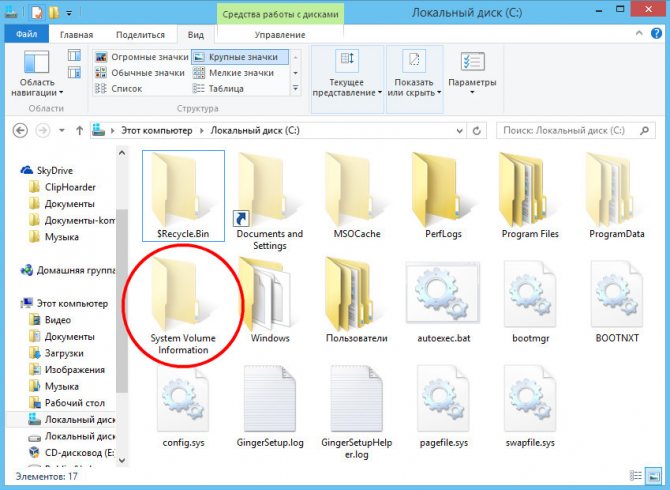This screenshot has height=490, width=670.
Task: Expand the layout gallery more arrow
Action: coord(295,88)
